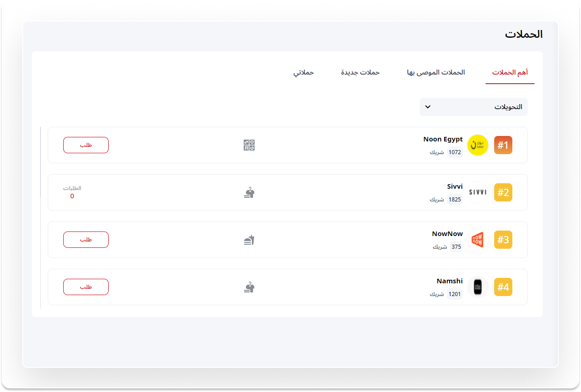581x392 pixels.
Task: Click the 1072 partner count
Action: tap(455, 152)
